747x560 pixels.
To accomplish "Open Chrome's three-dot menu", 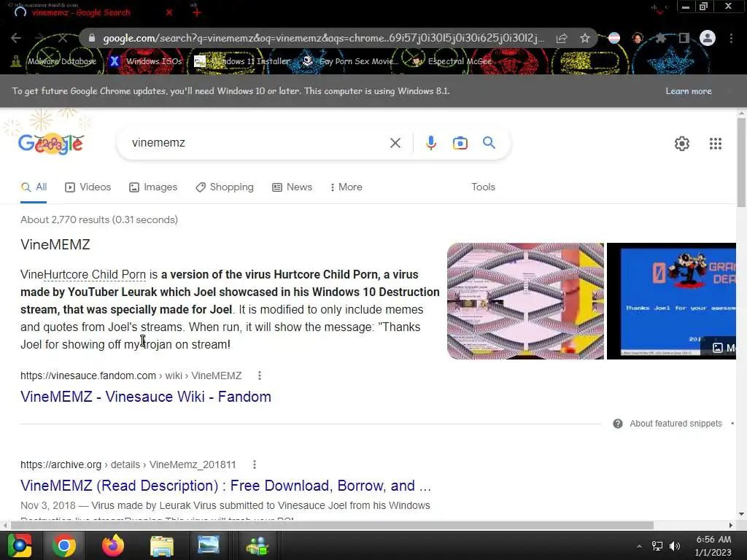I will [x=731, y=38].
